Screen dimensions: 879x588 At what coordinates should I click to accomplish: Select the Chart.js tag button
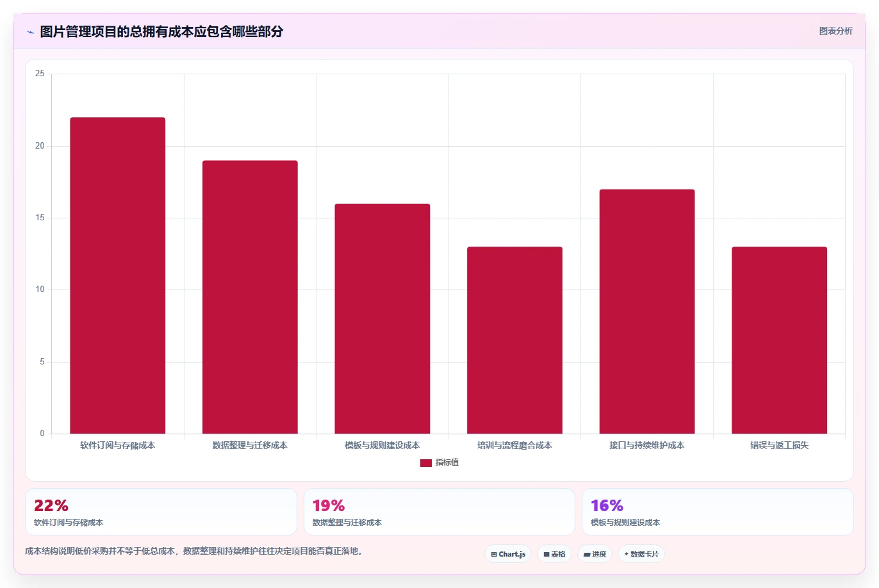point(508,554)
